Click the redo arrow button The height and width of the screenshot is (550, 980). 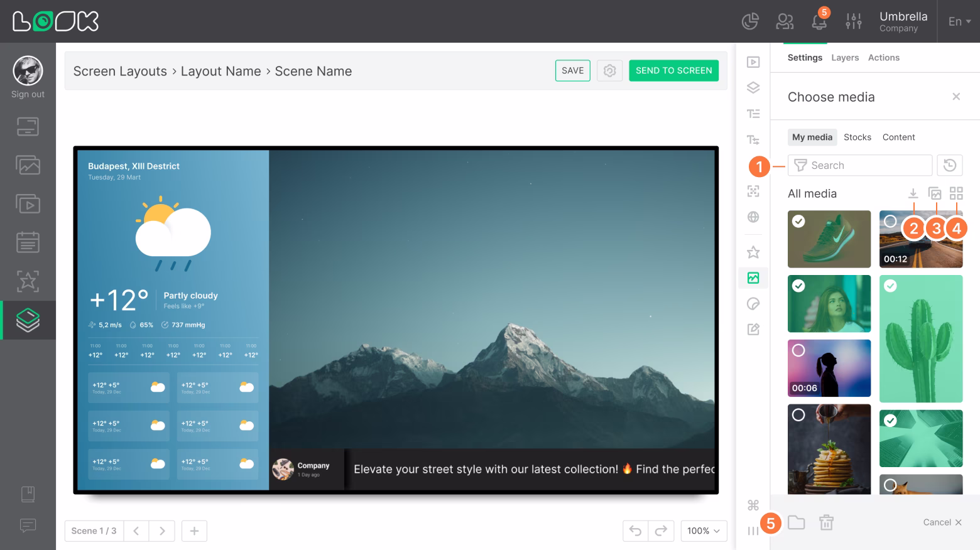click(661, 531)
